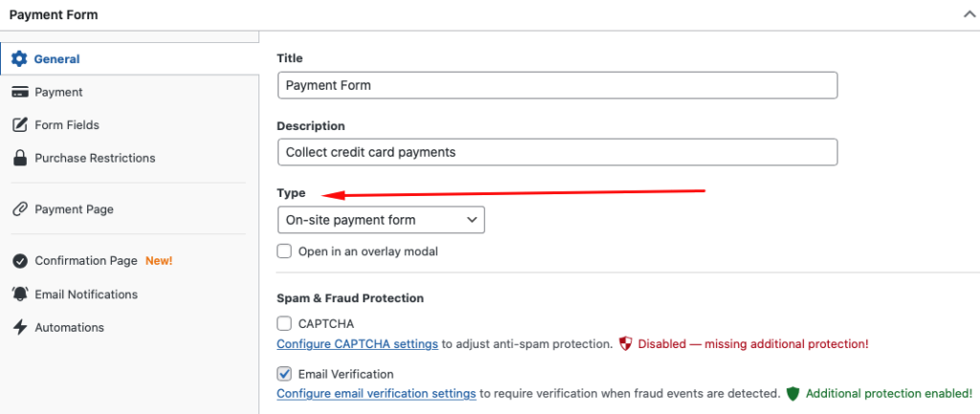Viewport: 980px width, 414px height.
Task: Uncheck the Email Verification checkbox
Action: pos(284,374)
